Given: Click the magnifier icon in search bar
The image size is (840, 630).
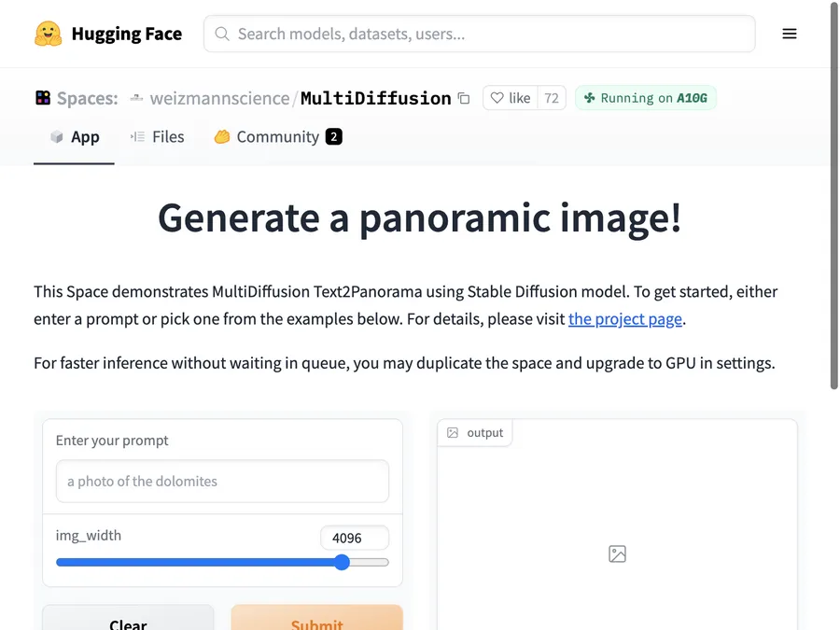Looking at the screenshot, I should pyautogui.click(x=222, y=35).
